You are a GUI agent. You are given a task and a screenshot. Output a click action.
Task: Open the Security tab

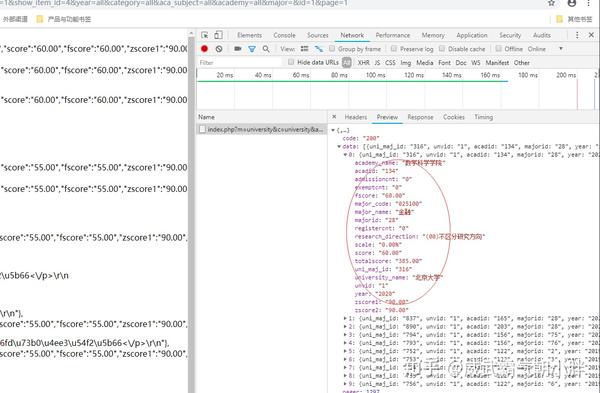pos(510,35)
